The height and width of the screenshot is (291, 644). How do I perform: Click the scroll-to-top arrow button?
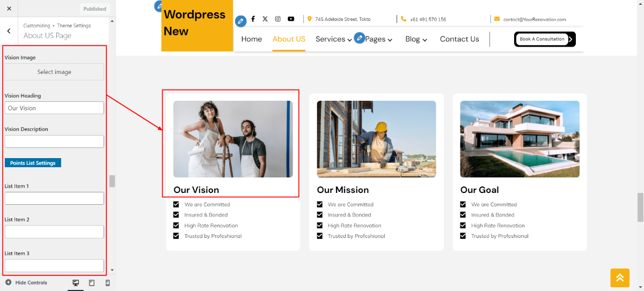click(x=619, y=278)
